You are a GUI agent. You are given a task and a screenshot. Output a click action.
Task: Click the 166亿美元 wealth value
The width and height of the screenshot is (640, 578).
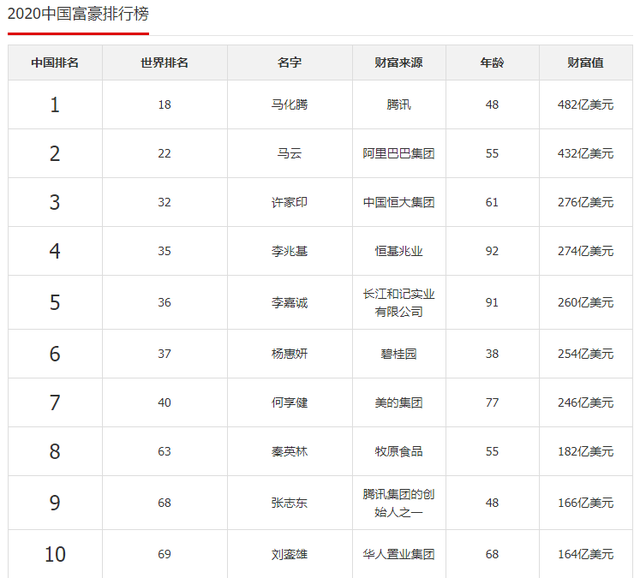point(586,503)
